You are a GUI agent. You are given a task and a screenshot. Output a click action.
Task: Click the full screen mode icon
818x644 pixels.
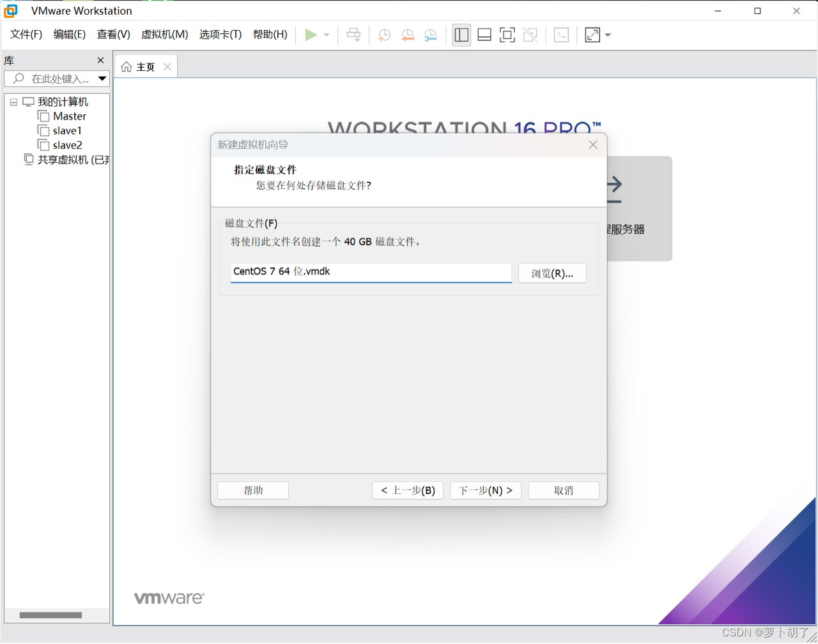click(507, 35)
